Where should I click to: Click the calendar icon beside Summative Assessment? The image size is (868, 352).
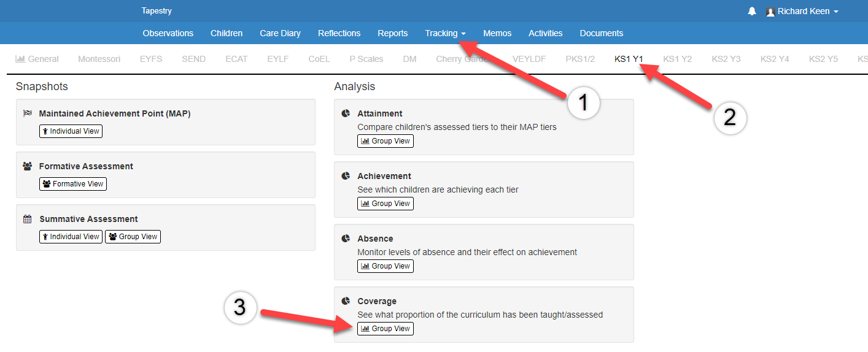tap(27, 219)
